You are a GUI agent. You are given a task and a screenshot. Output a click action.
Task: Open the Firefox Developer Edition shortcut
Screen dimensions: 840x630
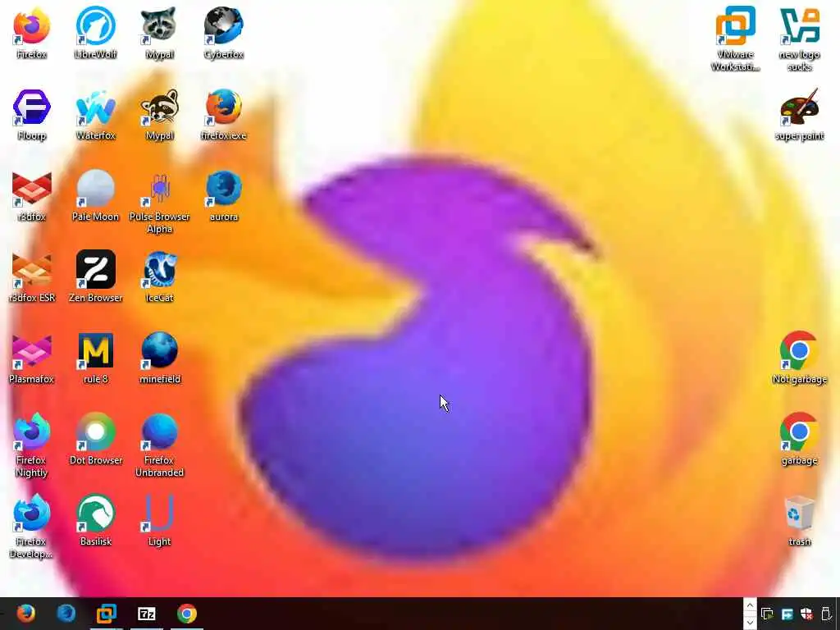tap(32, 527)
